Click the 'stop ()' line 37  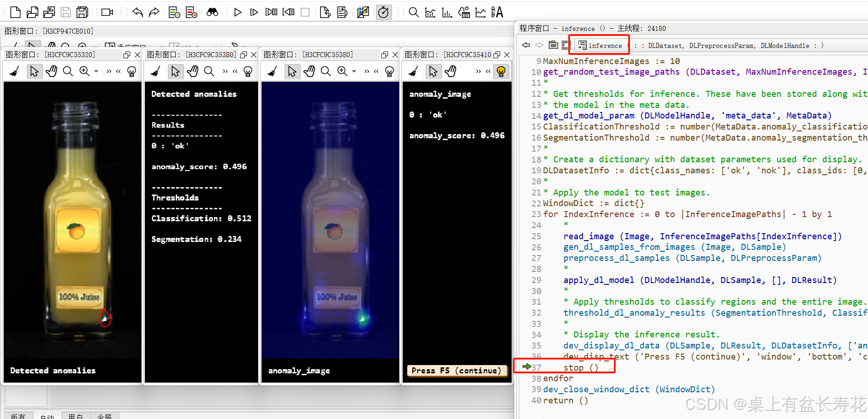pos(581,368)
